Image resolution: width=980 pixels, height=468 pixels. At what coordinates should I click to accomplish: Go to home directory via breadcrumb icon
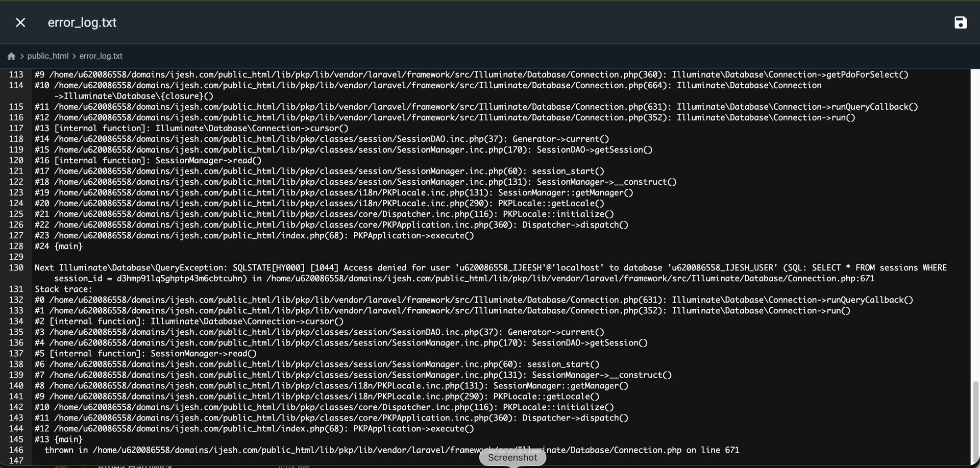click(x=11, y=56)
